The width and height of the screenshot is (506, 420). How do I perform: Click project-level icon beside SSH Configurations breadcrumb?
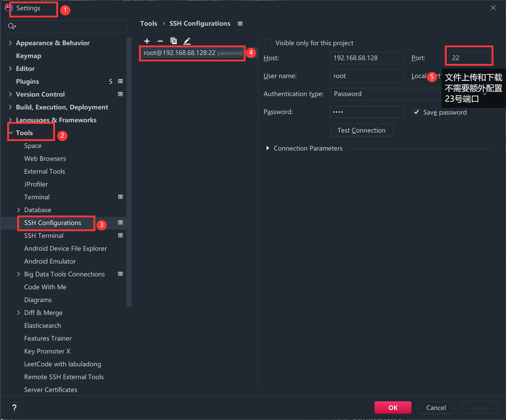tap(240, 24)
